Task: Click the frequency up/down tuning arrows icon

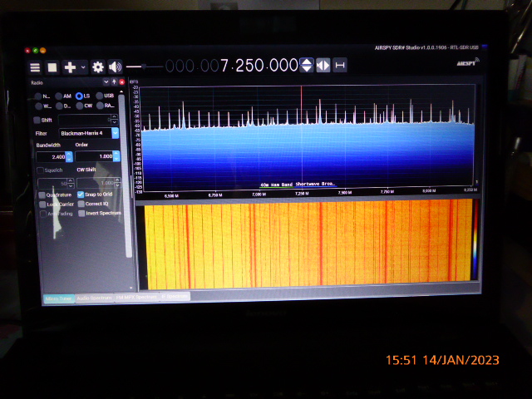Action: coord(307,66)
